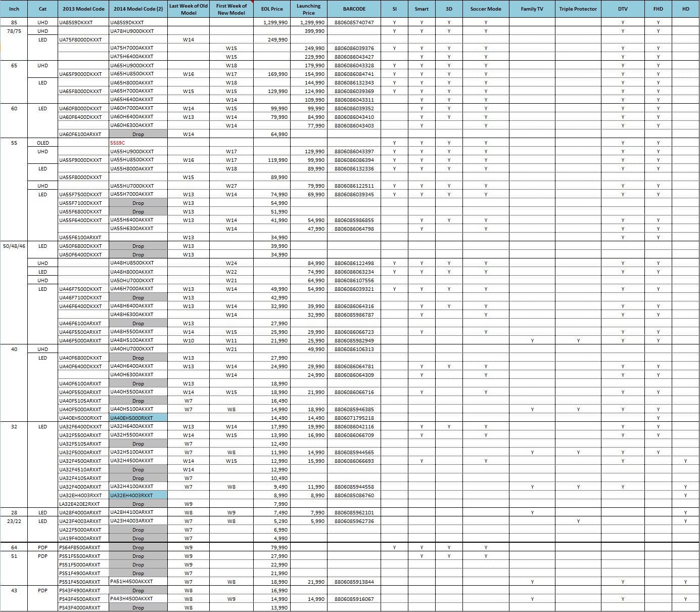
Task: Click the "2013 Model Code" header cell
Action: click(x=83, y=9)
